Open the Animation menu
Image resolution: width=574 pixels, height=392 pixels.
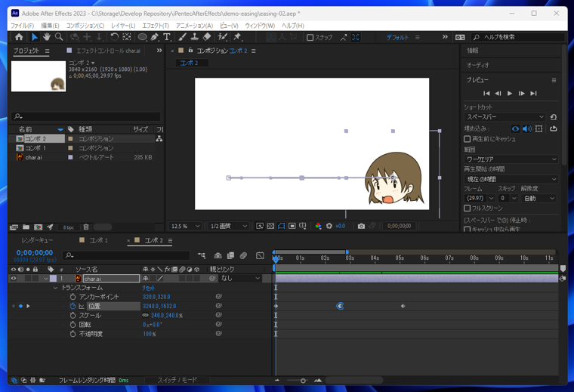pos(194,26)
